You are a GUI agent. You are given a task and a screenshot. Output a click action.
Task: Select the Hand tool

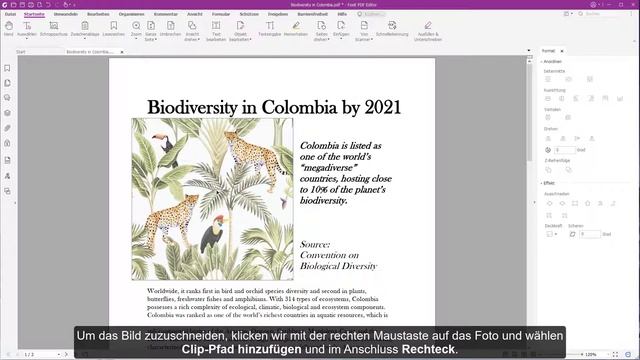pyautogui.click(x=9, y=29)
